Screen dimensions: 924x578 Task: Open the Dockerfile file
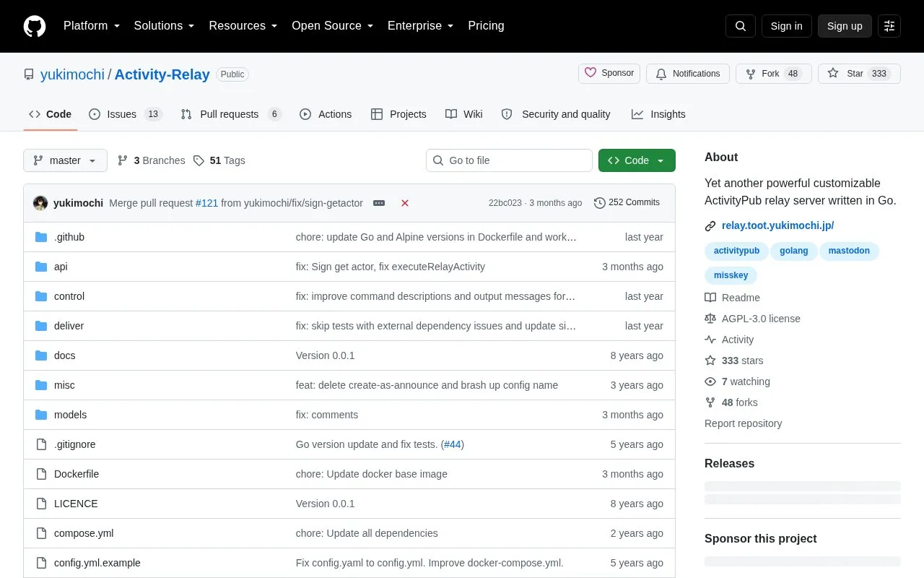tap(77, 474)
